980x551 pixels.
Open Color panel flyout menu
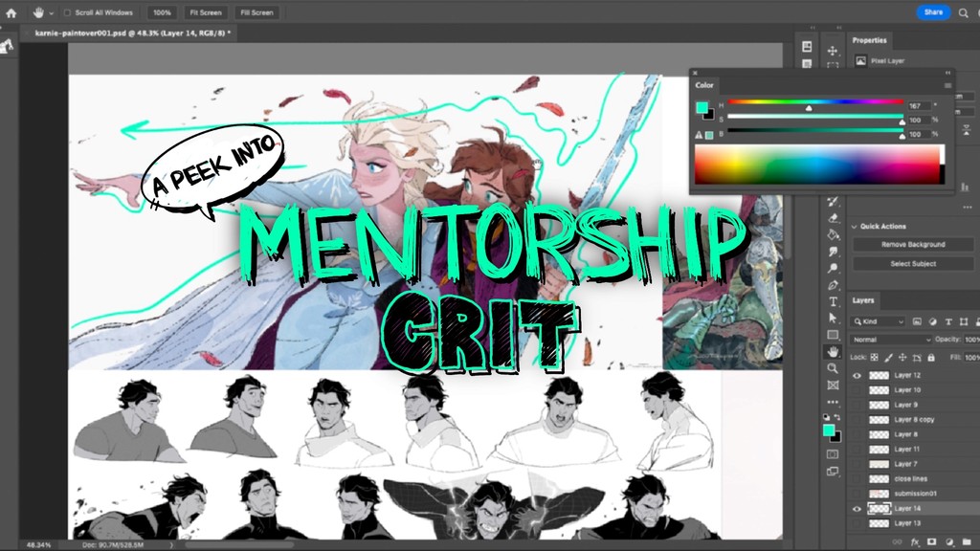coord(947,85)
